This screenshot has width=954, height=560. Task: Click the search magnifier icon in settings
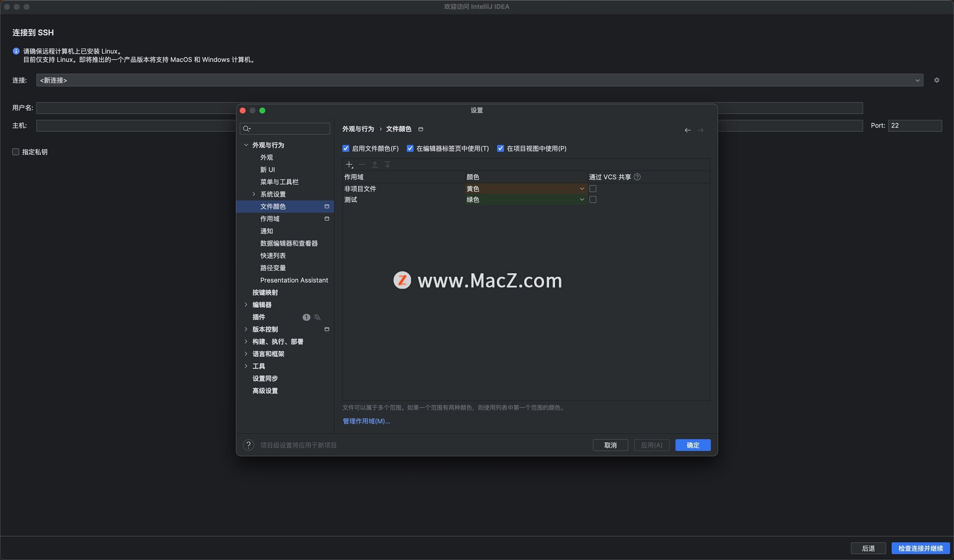click(246, 129)
